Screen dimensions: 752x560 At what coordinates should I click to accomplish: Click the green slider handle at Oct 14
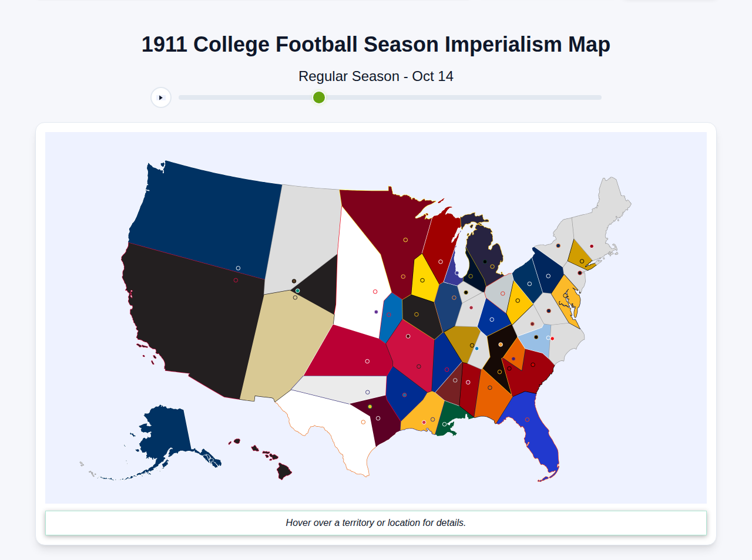[318, 97]
